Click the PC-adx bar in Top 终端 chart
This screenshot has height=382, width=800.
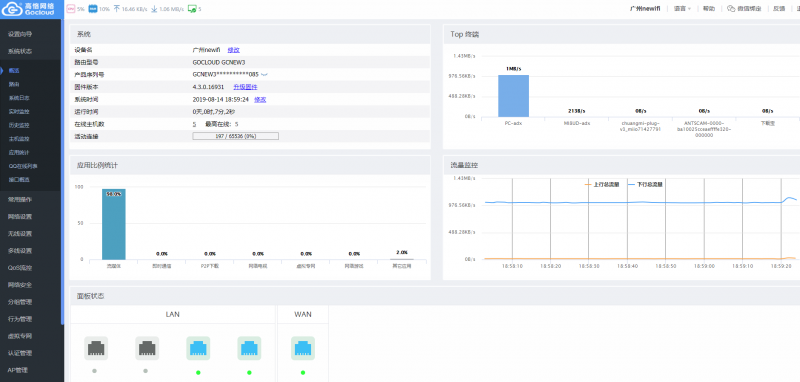513,96
